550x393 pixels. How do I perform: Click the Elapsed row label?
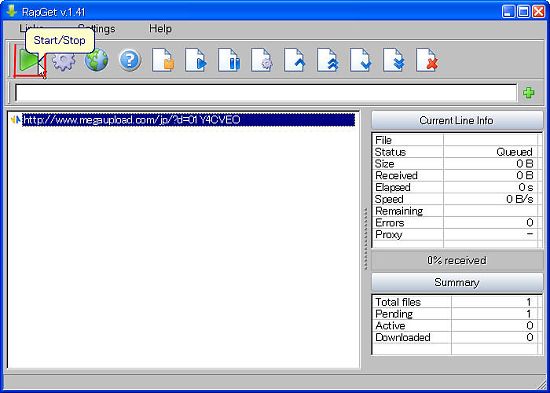click(x=393, y=187)
